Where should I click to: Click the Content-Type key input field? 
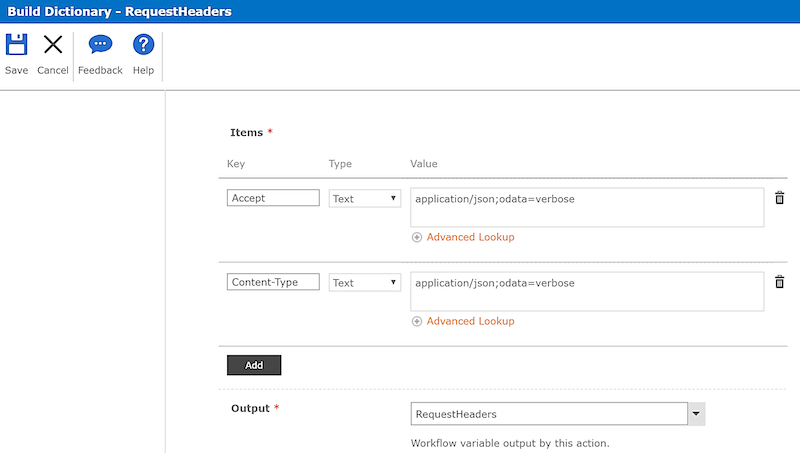[x=273, y=282]
